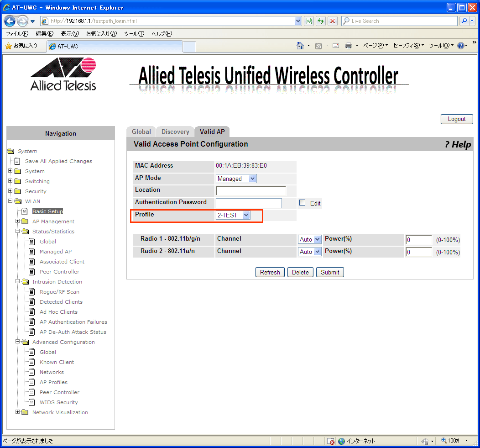Reload page with the green Refresh arrows icon

click(x=320, y=21)
